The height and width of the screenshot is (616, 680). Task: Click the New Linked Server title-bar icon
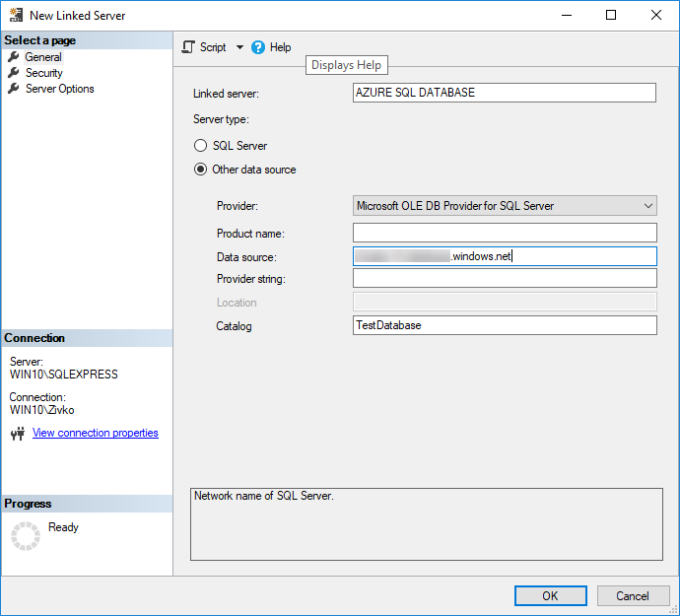click(16, 16)
